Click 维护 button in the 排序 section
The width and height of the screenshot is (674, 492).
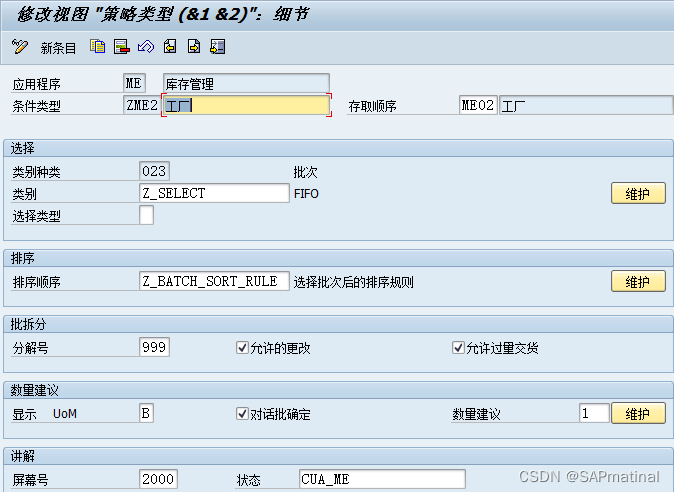[638, 281]
